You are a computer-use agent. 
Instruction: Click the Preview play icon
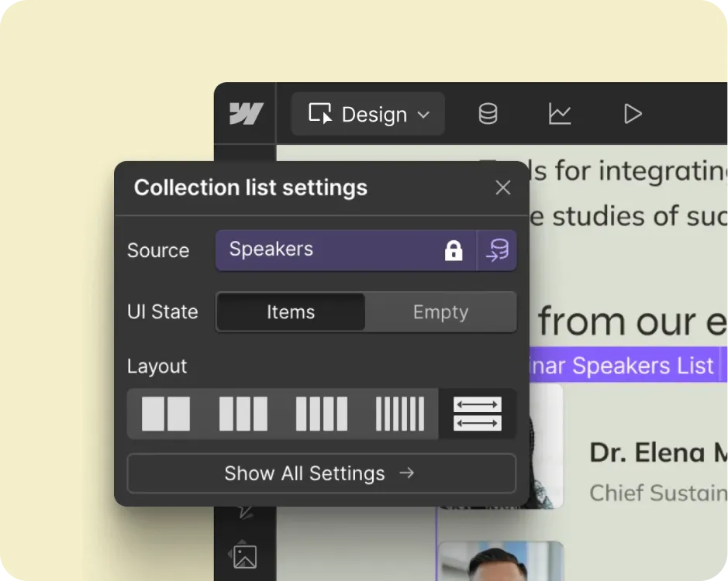tap(633, 114)
